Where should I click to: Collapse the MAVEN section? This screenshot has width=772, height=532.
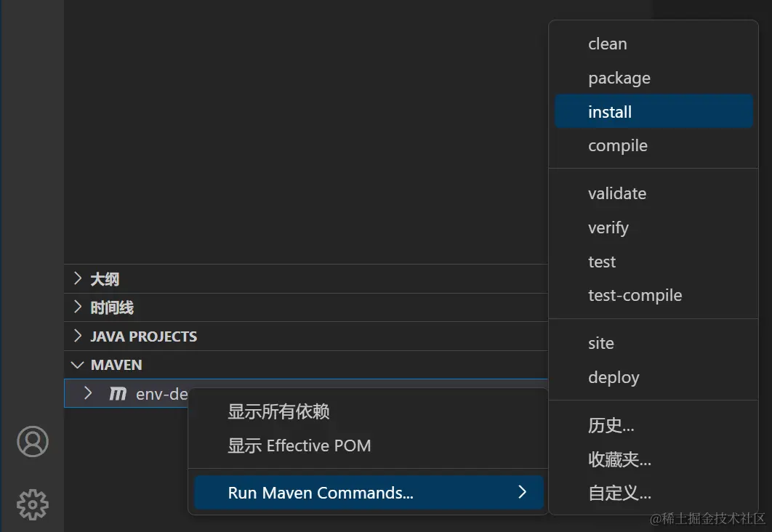(116, 365)
